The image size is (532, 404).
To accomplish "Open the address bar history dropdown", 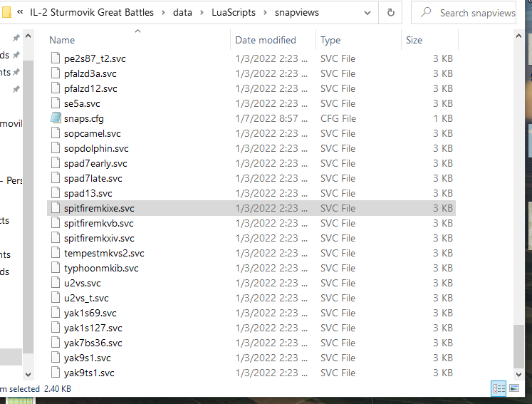I will pos(367,13).
